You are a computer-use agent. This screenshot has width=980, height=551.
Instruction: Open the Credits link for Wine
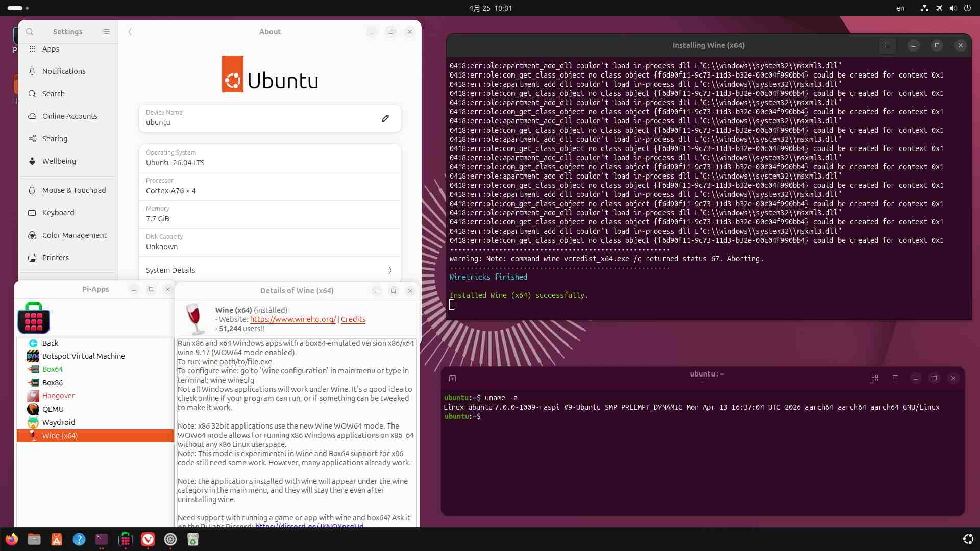353,319
